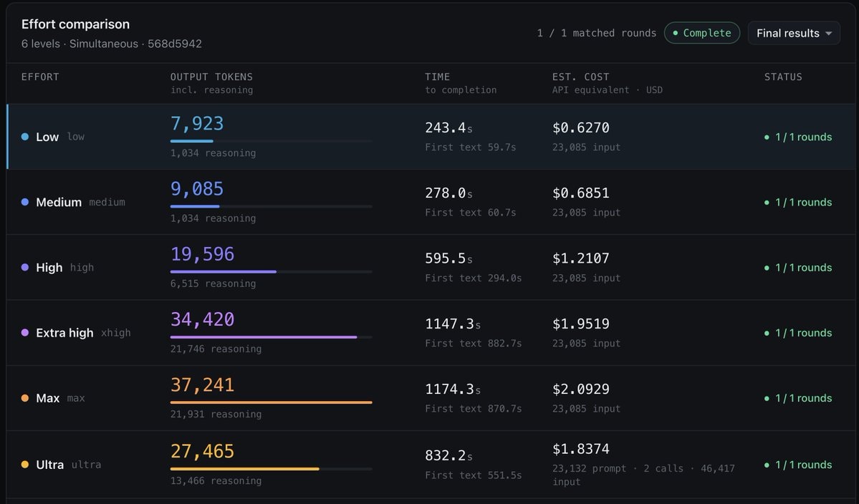Select the Ultra effort row label
The width and height of the screenshot is (859, 504).
50,465
